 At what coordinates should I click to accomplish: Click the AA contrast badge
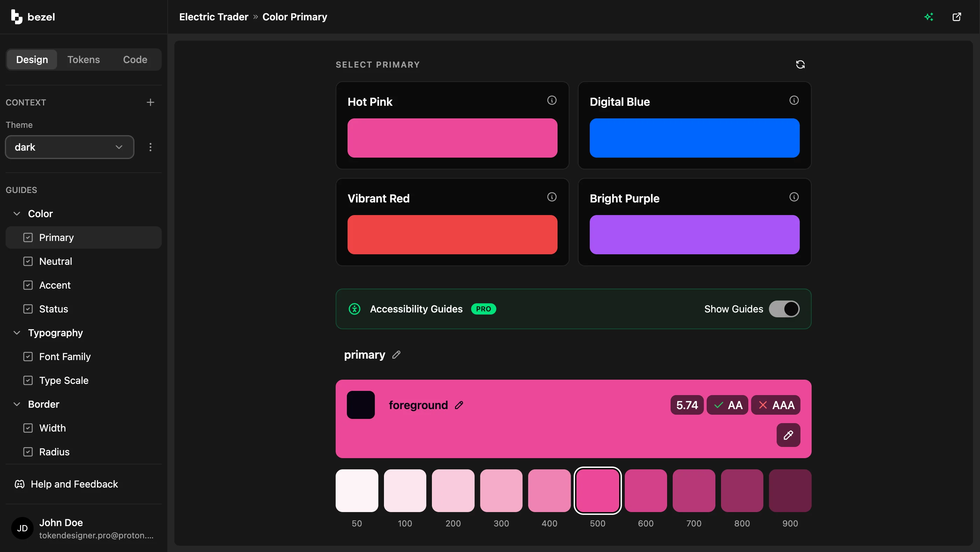(727, 405)
